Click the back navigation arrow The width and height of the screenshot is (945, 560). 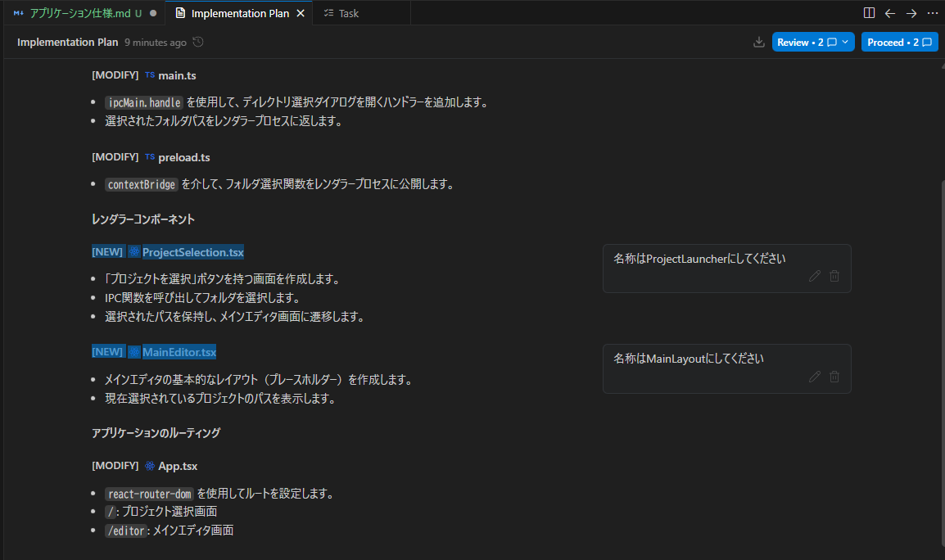click(x=890, y=13)
